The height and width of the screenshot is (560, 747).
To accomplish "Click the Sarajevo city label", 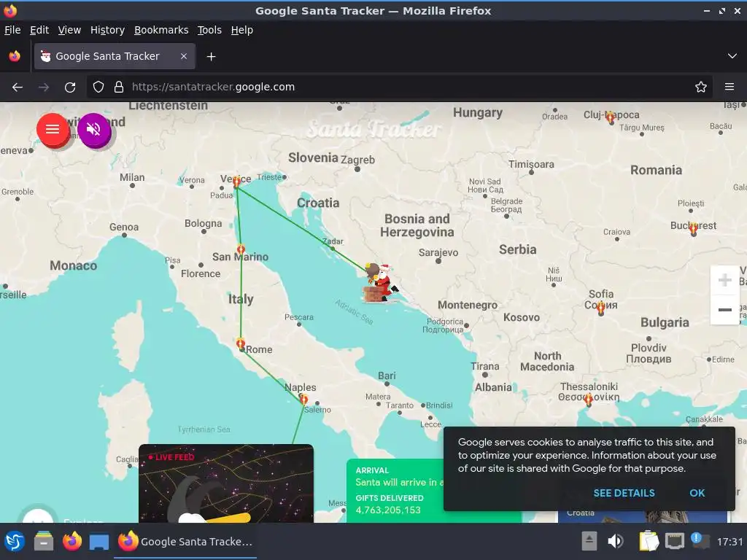I will [438, 253].
